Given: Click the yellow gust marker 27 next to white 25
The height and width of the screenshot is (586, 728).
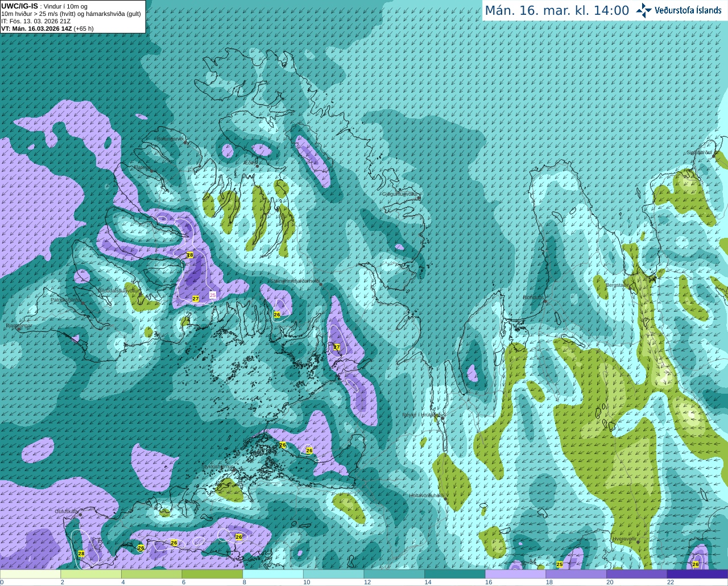Looking at the screenshot, I should coord(196,299).
